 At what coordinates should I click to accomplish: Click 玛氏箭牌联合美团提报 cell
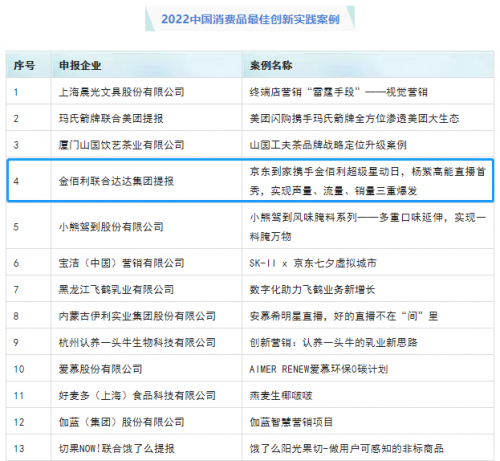111,118
